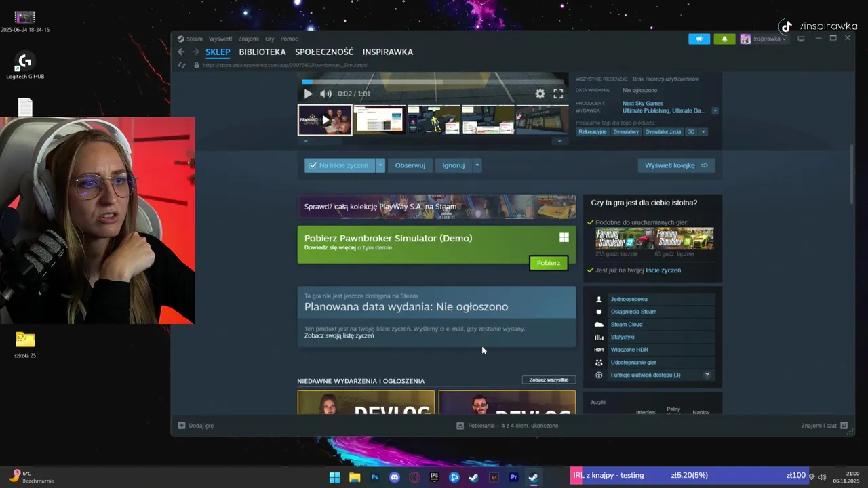Mute the trailer with the speaker icon
The width and height of the screenshot is (868, 488).
325,94
